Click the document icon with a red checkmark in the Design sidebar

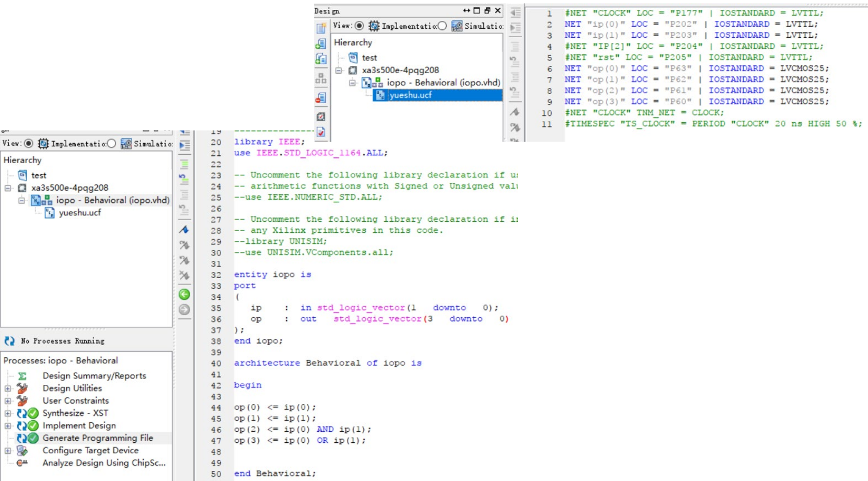(321, 132)
